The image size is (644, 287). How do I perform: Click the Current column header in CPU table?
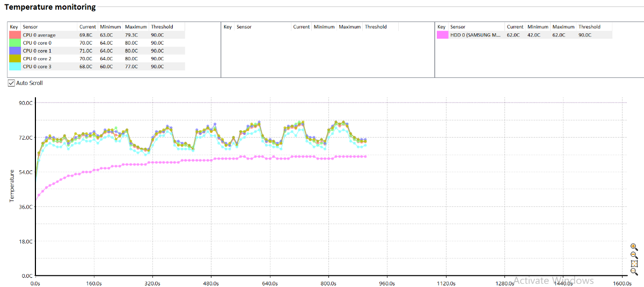pyautogui.click(x=87, y=27)
